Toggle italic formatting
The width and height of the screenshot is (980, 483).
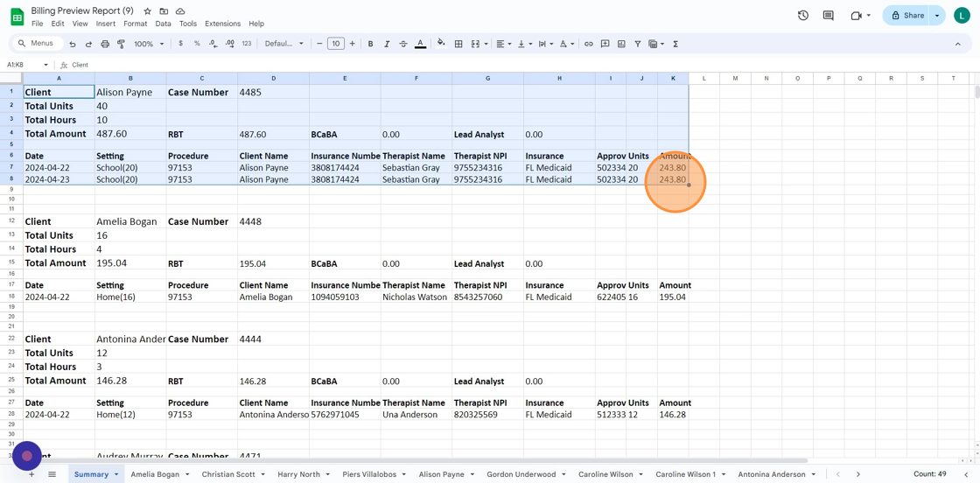click(387, 44)
